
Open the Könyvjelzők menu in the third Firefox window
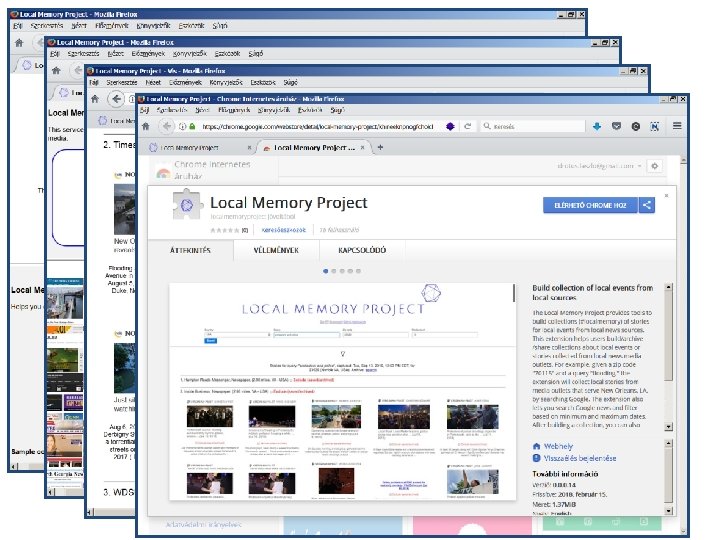pyautogui.click(x=226, y=83)
